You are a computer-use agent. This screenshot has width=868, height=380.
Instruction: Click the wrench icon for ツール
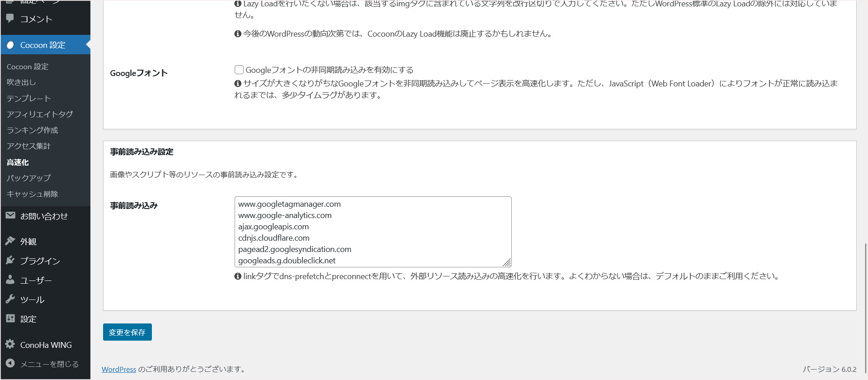pyautogui.click(x=10, y=299)
